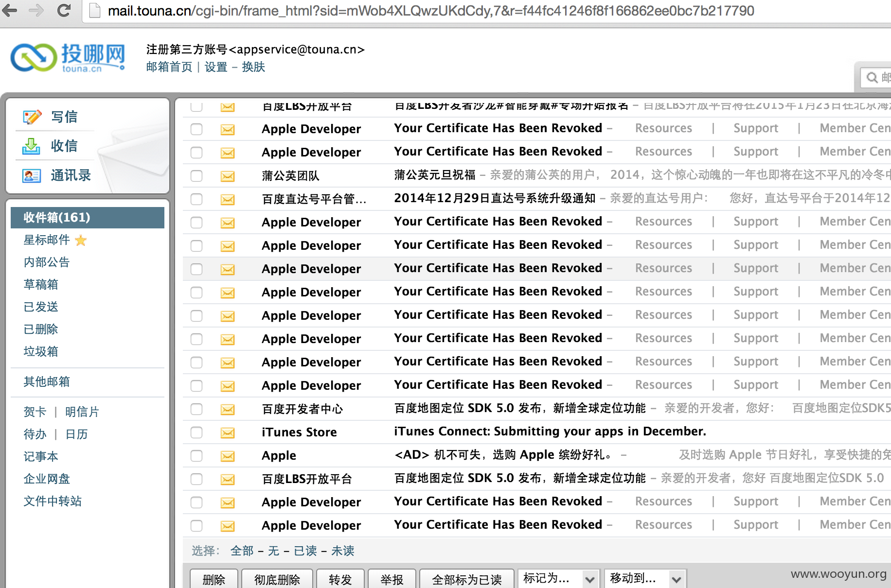The width and height of the screenshot is (891, 588).
Task: Click the compose mail pencil icon
Action: 32,117
